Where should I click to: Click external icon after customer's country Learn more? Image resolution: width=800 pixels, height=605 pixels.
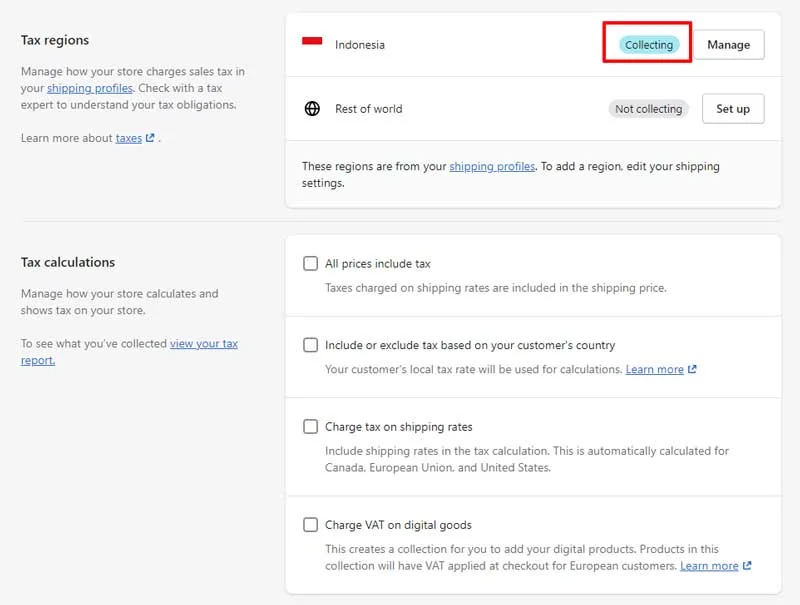[692, 369]
